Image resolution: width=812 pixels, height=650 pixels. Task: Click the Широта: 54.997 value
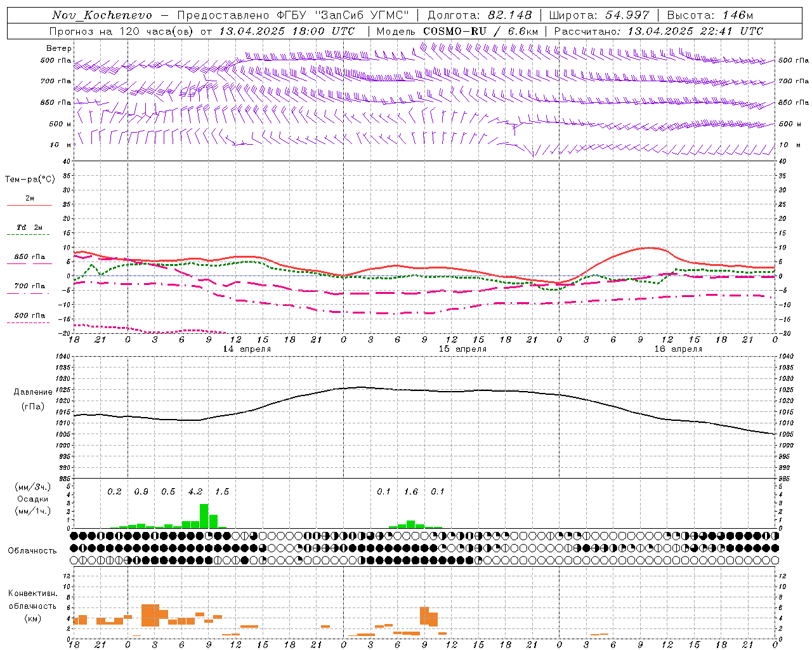pos(599,15)
